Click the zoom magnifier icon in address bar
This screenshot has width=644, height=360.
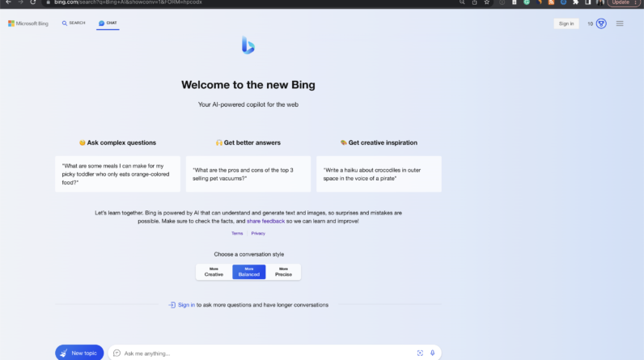(x=462, y=2)
